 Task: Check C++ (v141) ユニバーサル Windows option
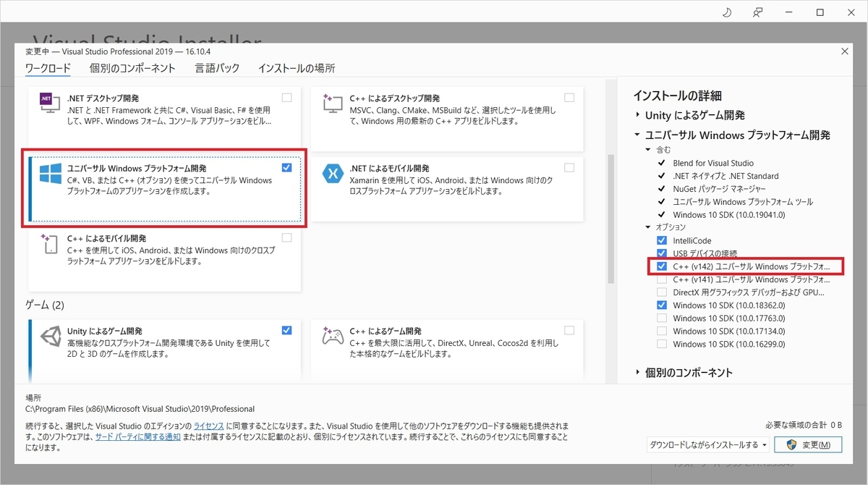[662, 279]
